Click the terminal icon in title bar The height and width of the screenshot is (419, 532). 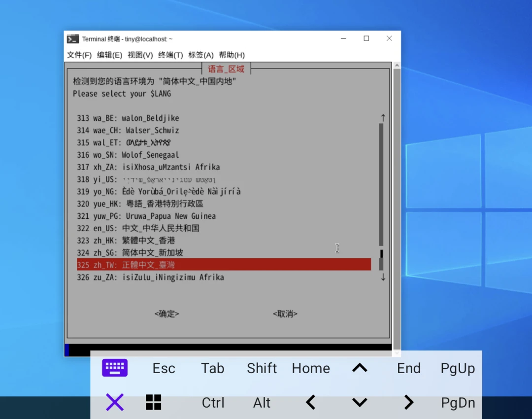pyautogui.click(x=73, y=39)
